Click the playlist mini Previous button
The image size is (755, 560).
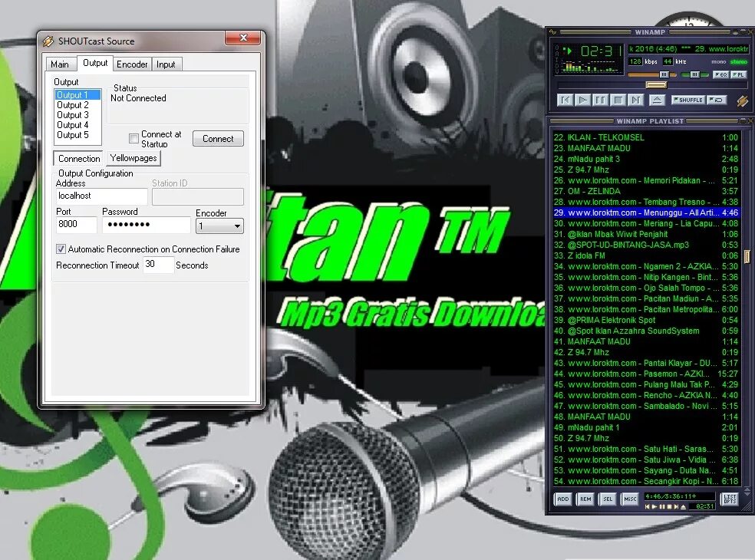(x=648, y=506)
